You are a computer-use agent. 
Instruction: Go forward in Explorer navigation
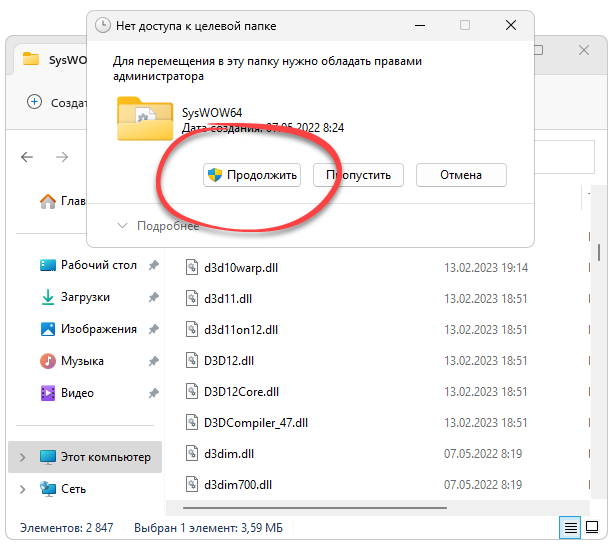tap(62, 157)
